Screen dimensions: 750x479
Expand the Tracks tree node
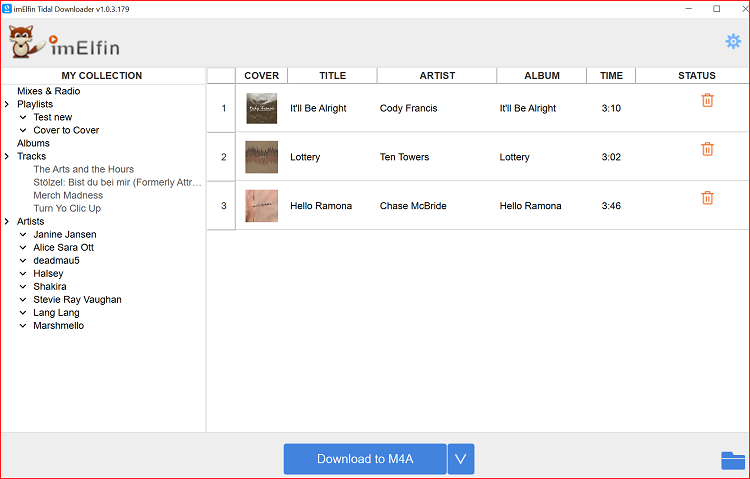[x=7, y=156]
